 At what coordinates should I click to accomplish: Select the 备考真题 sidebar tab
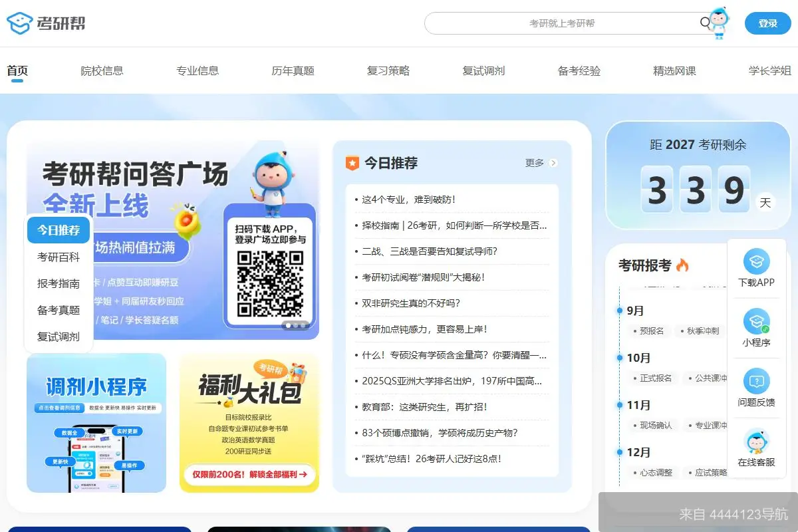point(58,310)
